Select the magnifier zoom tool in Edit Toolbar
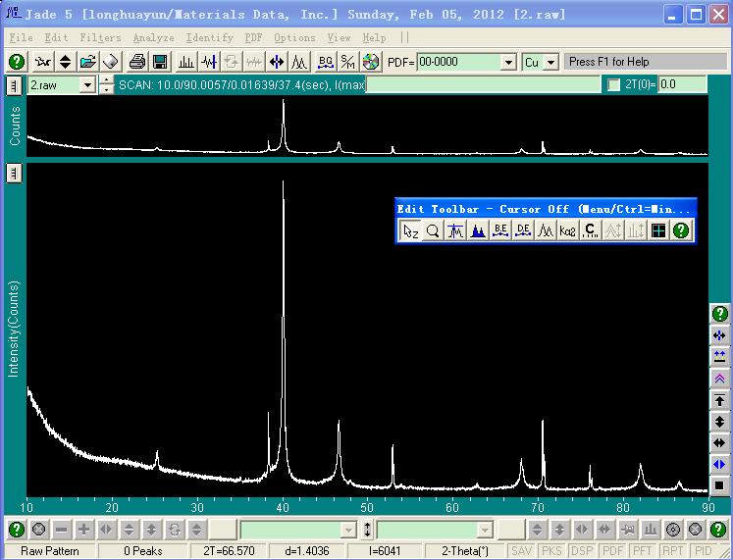Image resolution: width=733 pixels, height=560 pixels. pyautogui.click(x=433, y=230)
